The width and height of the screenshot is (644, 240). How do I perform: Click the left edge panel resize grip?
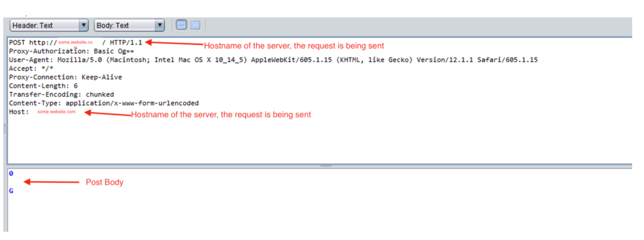(x=5, y=128)
